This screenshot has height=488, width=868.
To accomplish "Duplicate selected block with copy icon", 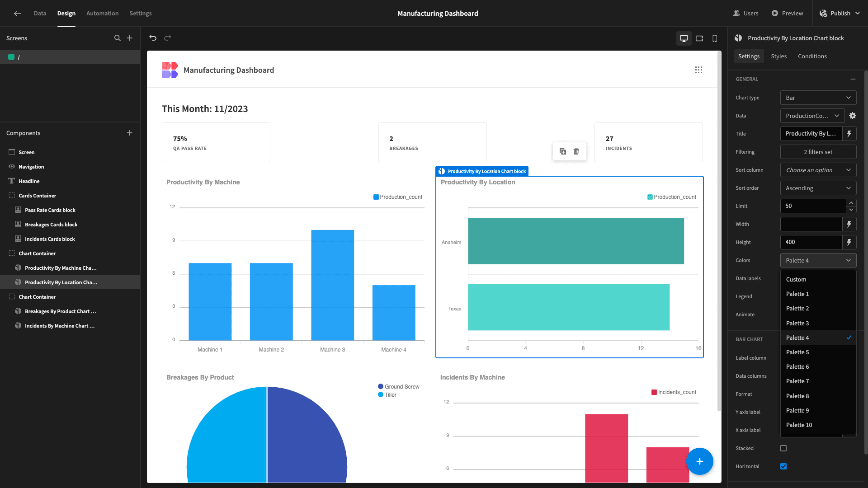I will pos(563,151).
